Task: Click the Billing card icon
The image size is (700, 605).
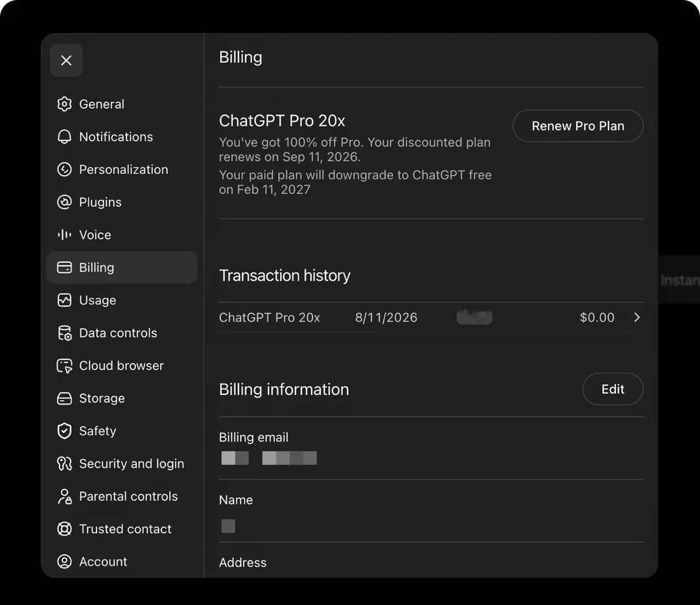Action: 64,267
